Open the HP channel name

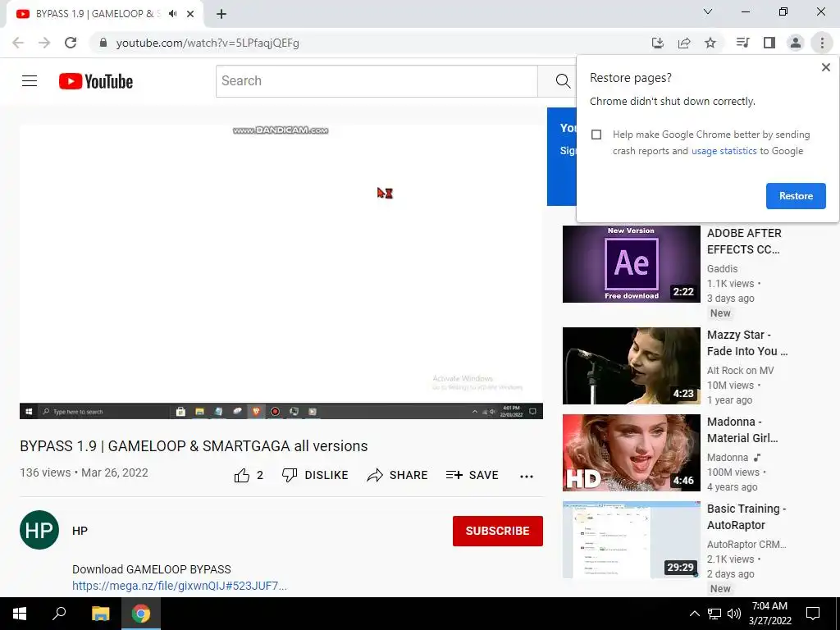[80, 531]
